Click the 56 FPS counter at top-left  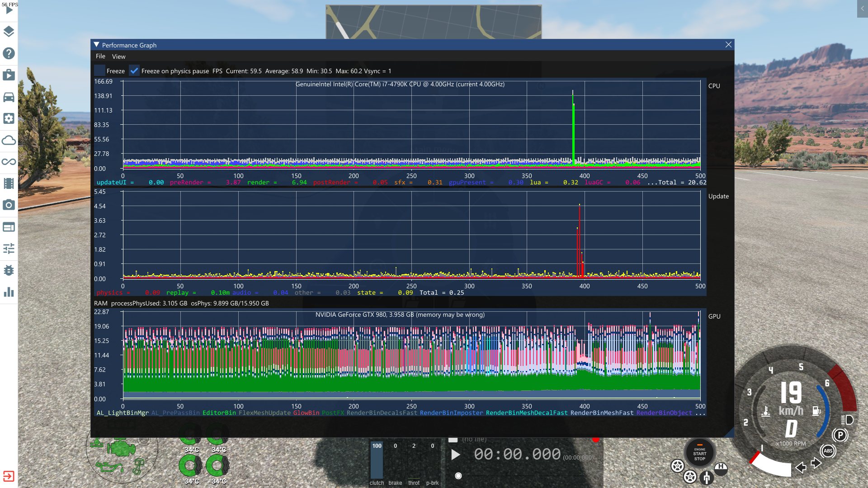coord(10,4)
